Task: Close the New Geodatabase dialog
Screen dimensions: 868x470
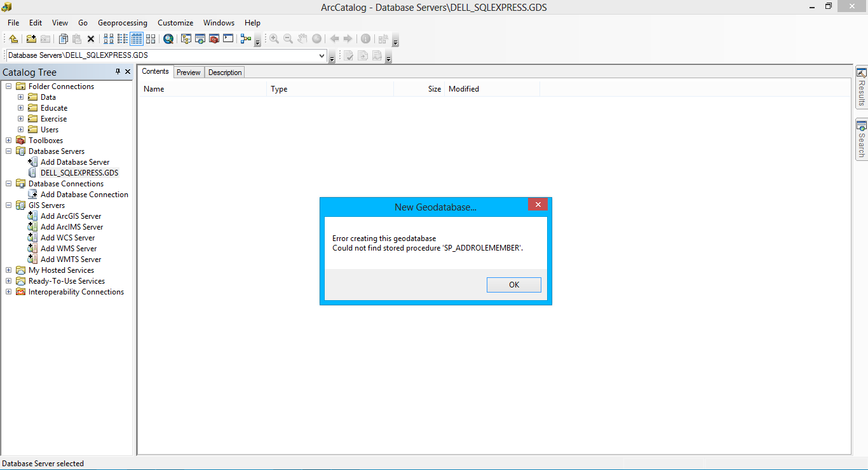Action: (x=538, y=205)
